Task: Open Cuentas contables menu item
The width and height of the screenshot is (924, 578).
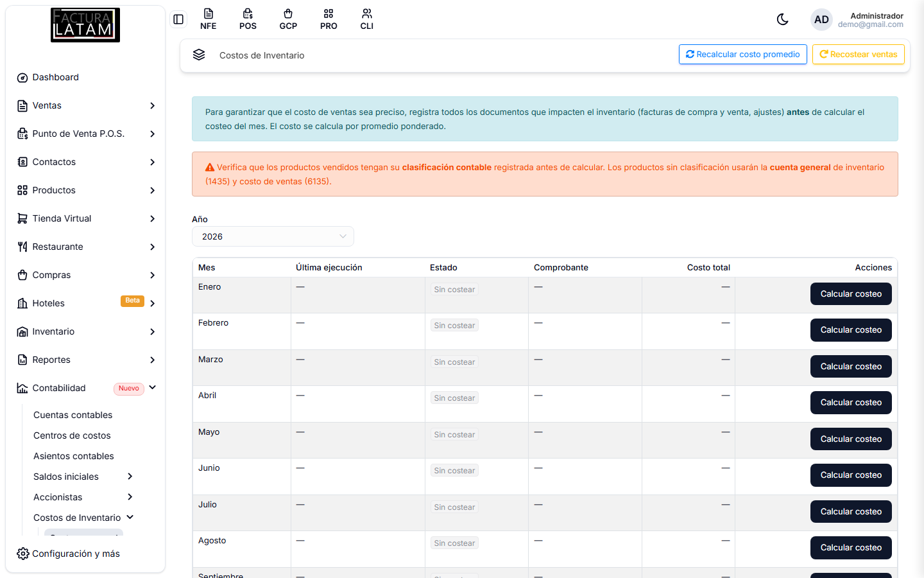Action: click(x=73, y=415)
